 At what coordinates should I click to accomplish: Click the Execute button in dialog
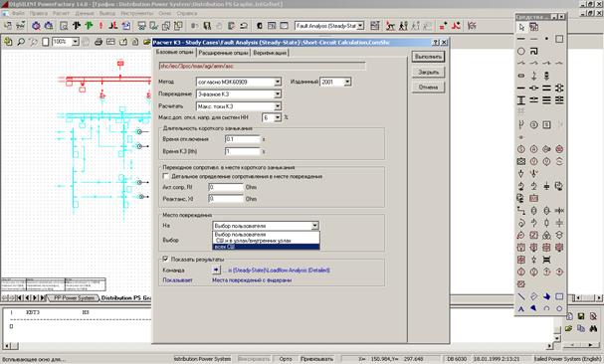(x=428, y=57)
